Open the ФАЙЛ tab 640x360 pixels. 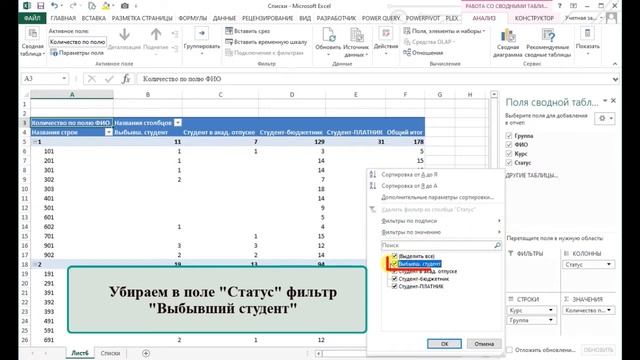(32, 18)
